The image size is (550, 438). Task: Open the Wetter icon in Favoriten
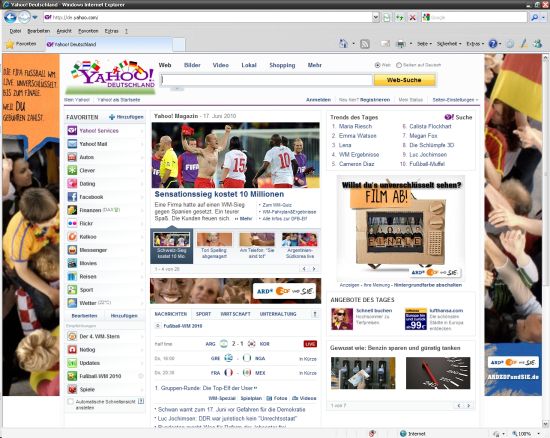[72, 303]
